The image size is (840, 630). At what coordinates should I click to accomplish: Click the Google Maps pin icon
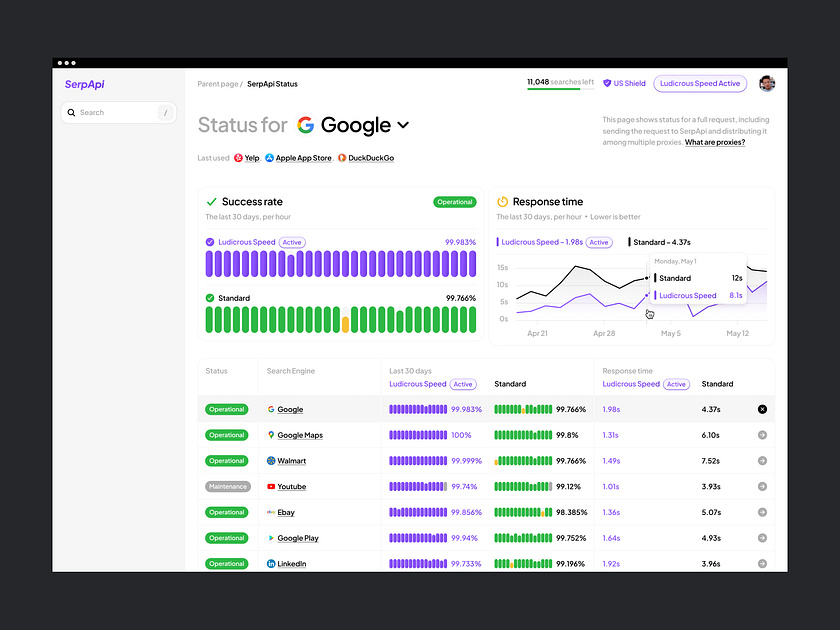271,435
